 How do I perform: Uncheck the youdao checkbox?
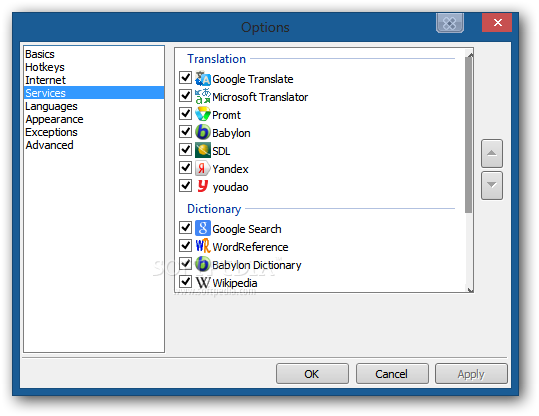[x=186, y=185]
